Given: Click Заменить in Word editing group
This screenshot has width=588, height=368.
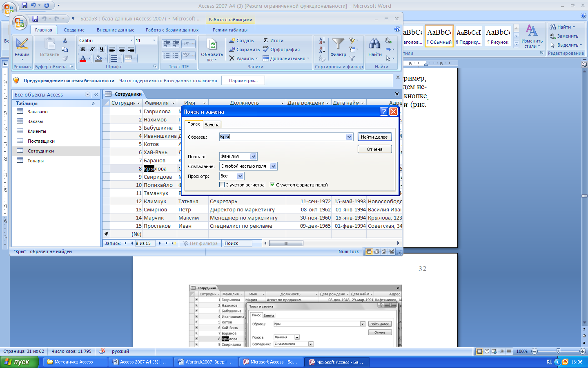Looking at the screenshot, I should (x=564, y=36).
